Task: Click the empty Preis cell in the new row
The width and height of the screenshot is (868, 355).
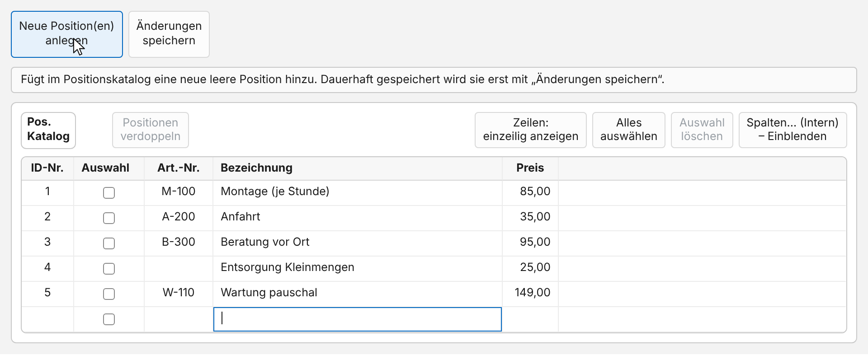Action: tap(530, 319)
